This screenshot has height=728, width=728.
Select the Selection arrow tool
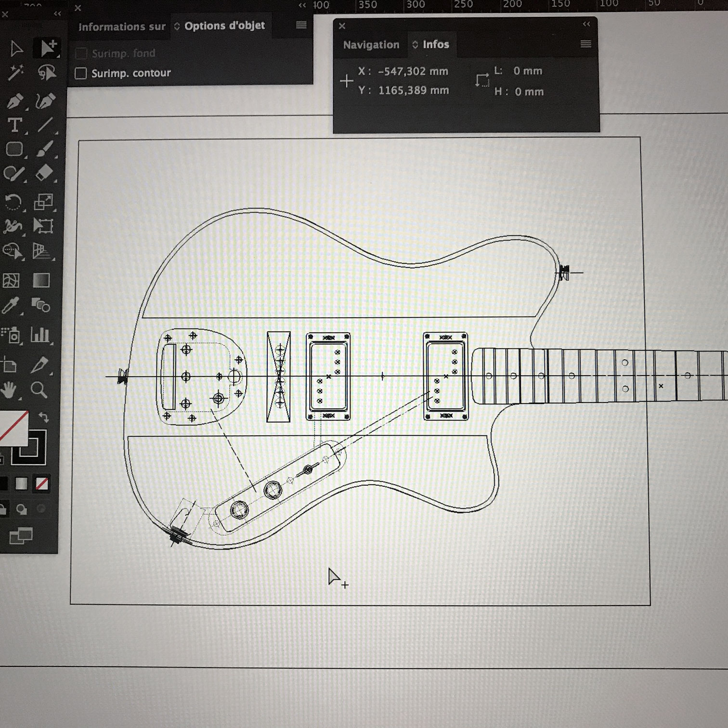coord(16,49)
